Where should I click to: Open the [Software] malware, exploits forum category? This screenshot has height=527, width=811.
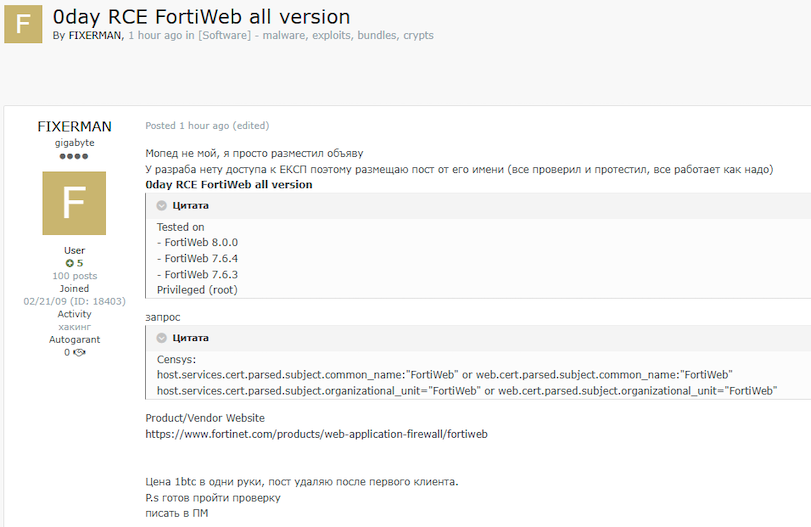[x=316, y=36]
